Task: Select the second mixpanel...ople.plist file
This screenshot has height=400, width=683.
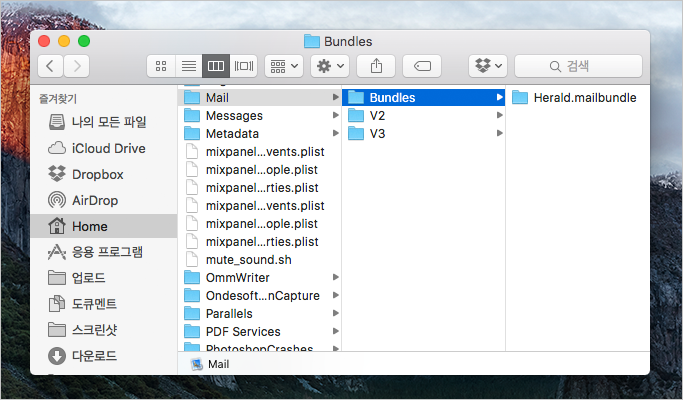Action: [260, 224]
